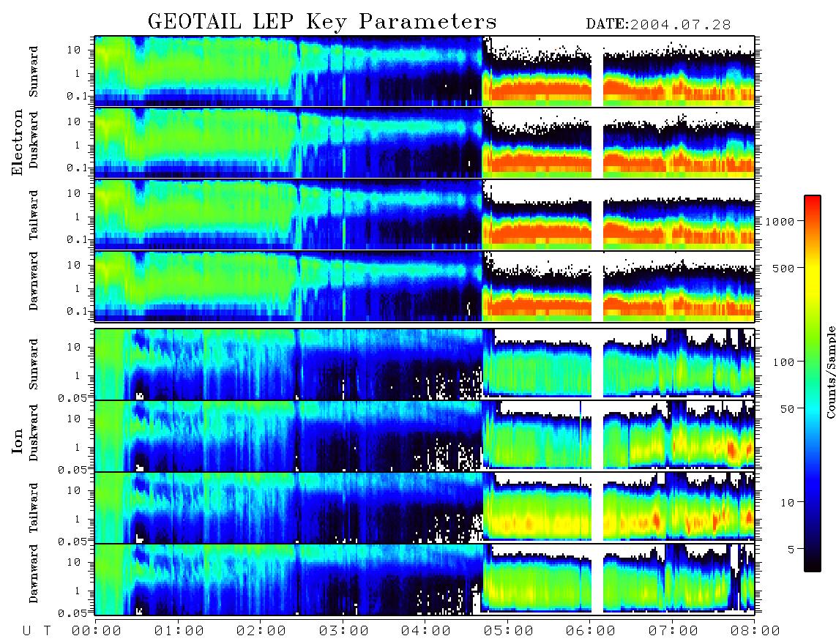This screenshot has width=836, height=644.
Task: Click the Electron Dawnward spectrogram panel
Action: pos(425,286)
